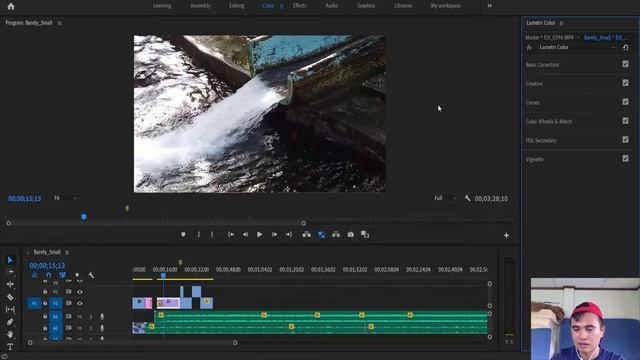Move the program monitor playhead handle
The width and height of the screenshot is (640, 360).
pyautogui.click(x=84, y=217)
